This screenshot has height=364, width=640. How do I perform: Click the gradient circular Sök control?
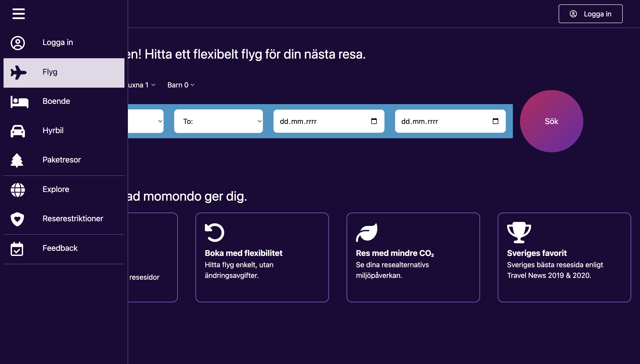551,121
